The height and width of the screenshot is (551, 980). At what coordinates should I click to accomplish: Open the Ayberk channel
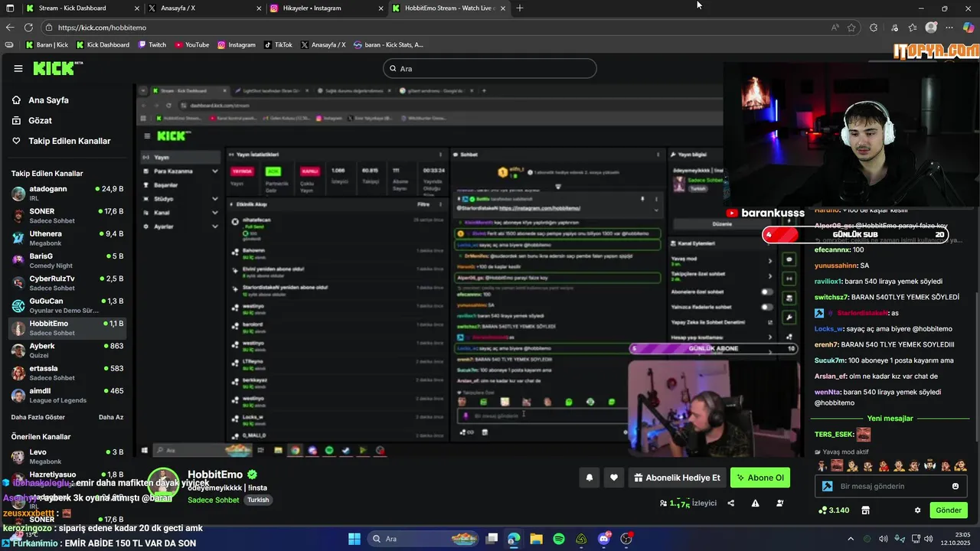point(67,350)
